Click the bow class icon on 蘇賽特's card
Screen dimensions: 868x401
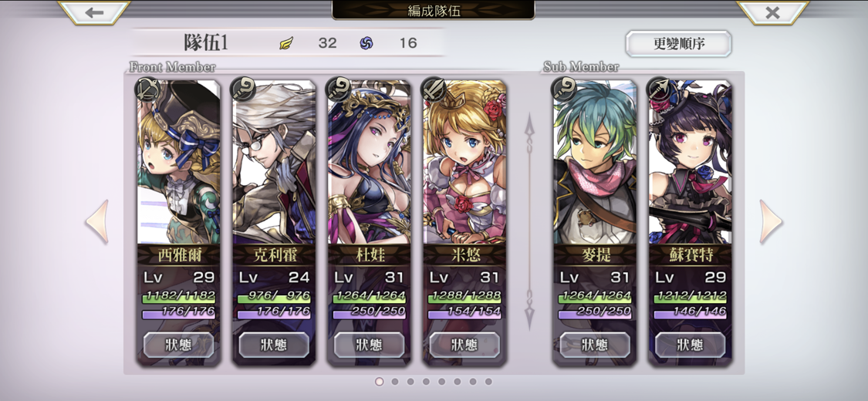659,89
